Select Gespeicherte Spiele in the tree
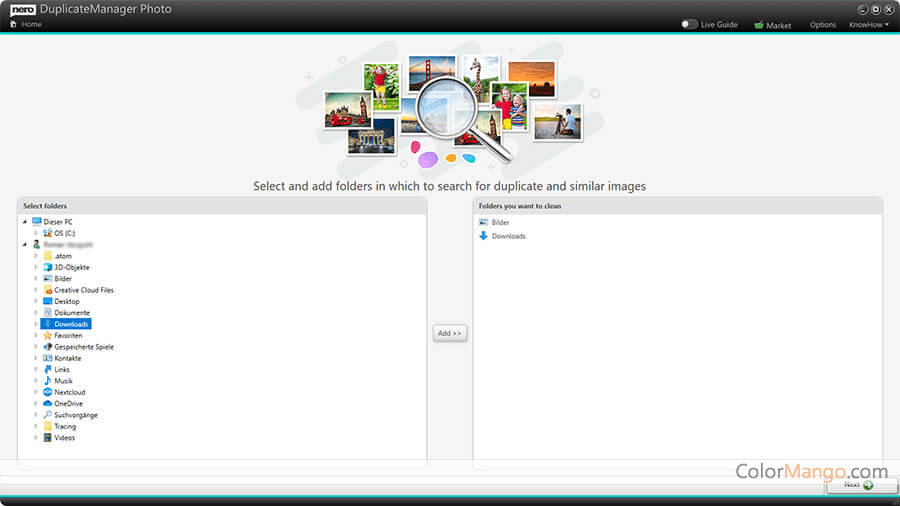This screenshot has width=900, height=506. [x=84, y=347]
